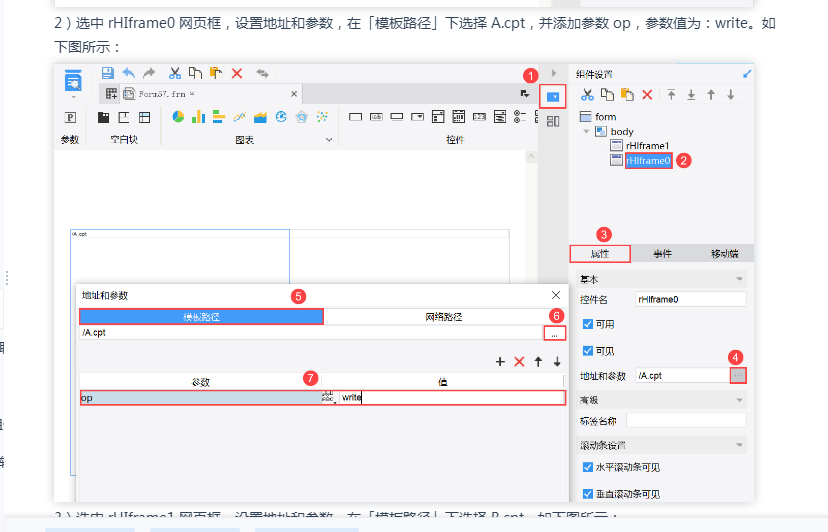Move parameter up with up arrow
This screenshot has width=828, height=532.
pyautogui.click(x=538, y=362)
